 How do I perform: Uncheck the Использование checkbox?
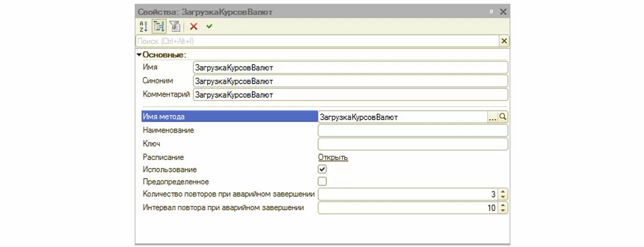click(x=323, y=169)
